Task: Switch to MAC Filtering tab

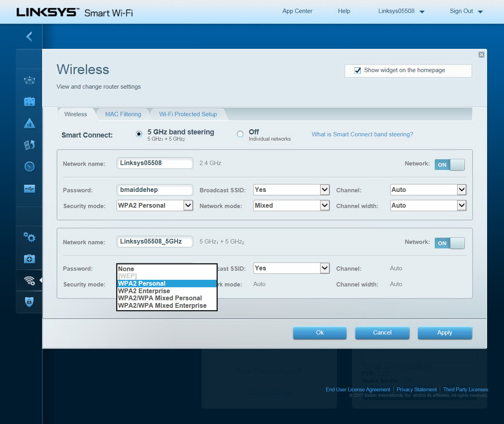Action: pos(123,114)
